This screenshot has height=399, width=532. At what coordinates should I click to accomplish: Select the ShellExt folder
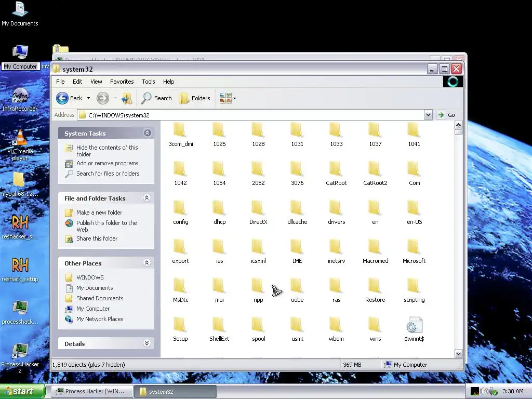coord(219,330)
